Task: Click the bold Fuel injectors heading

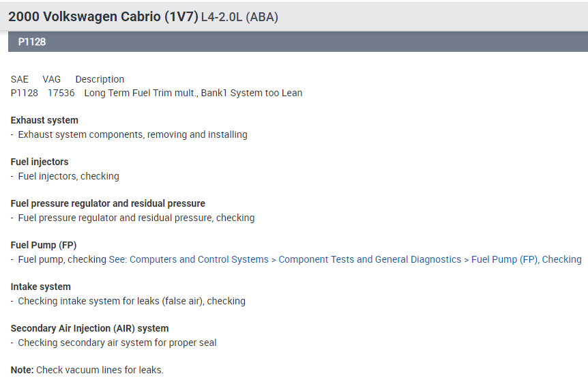Action: (x=40, y=162)
